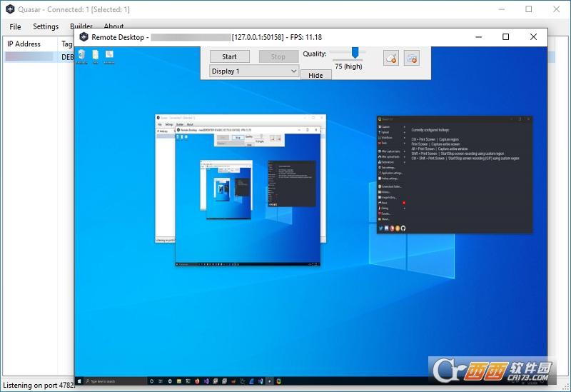
Task: Click the Tag column header in Quasar
Action: pyautogui.click(x=66, y=44)
